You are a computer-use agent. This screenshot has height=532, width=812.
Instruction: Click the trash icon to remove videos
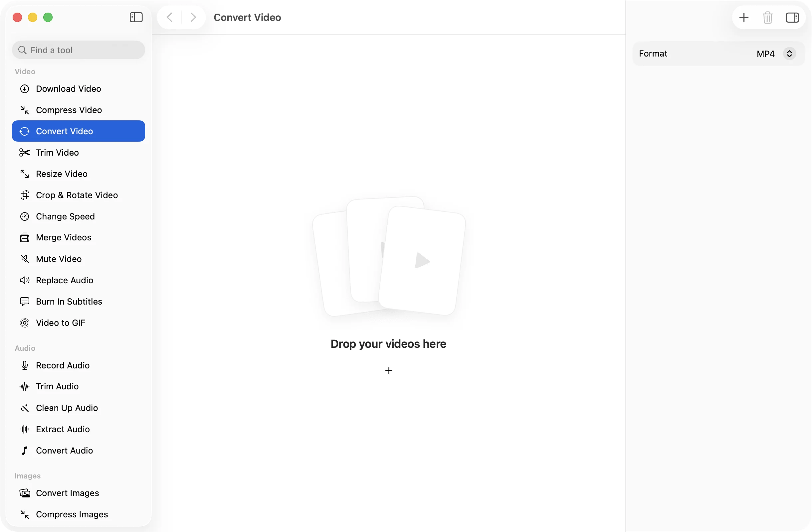click(768, 17)
